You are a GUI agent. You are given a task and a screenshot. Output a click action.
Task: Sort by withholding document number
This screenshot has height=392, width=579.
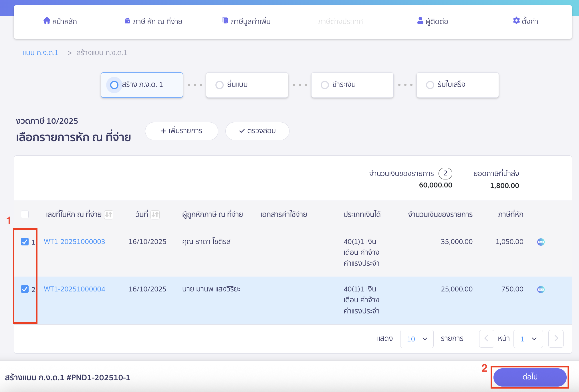(x=109, y=215)
